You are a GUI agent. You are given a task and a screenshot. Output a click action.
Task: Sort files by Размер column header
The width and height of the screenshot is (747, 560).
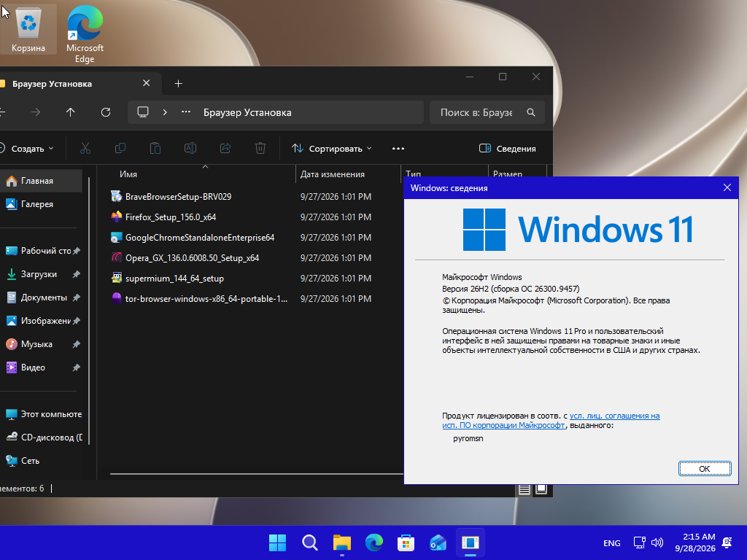(508, 173)
